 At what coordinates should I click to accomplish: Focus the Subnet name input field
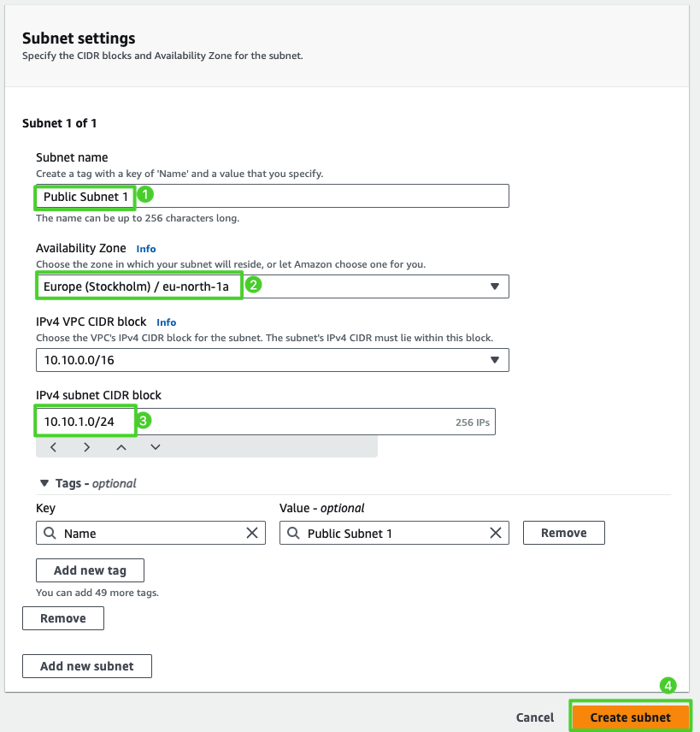325,196
